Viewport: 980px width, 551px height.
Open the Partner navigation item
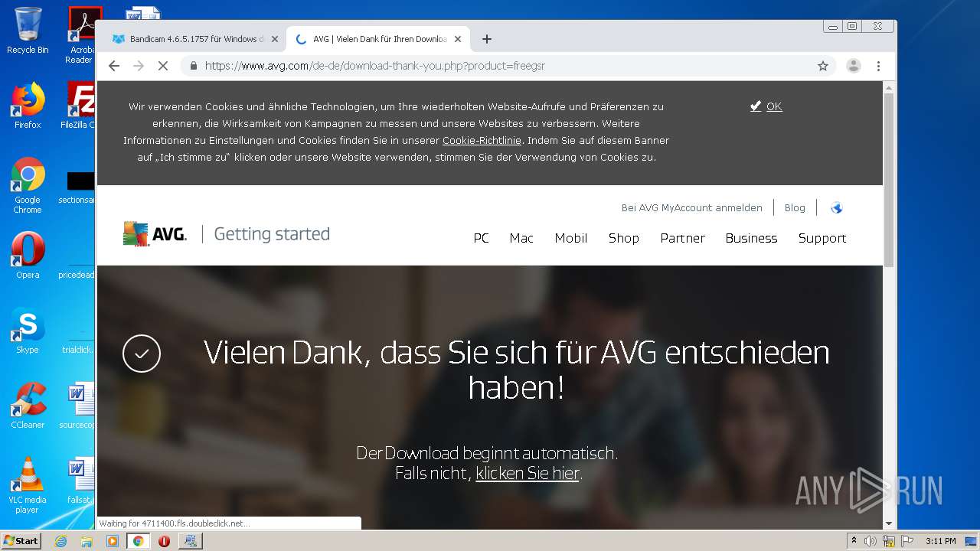coord(683,238)
